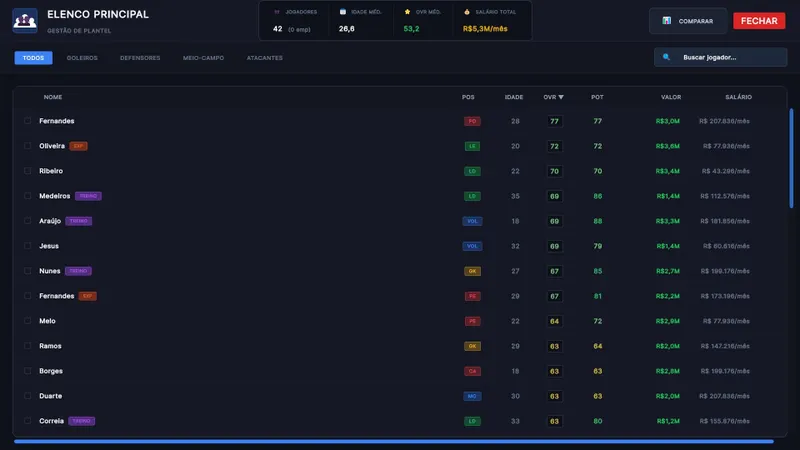This screenshot has width=800, height=450.
Task: Click Borges's CA position badge
Action: click(472, 371)
